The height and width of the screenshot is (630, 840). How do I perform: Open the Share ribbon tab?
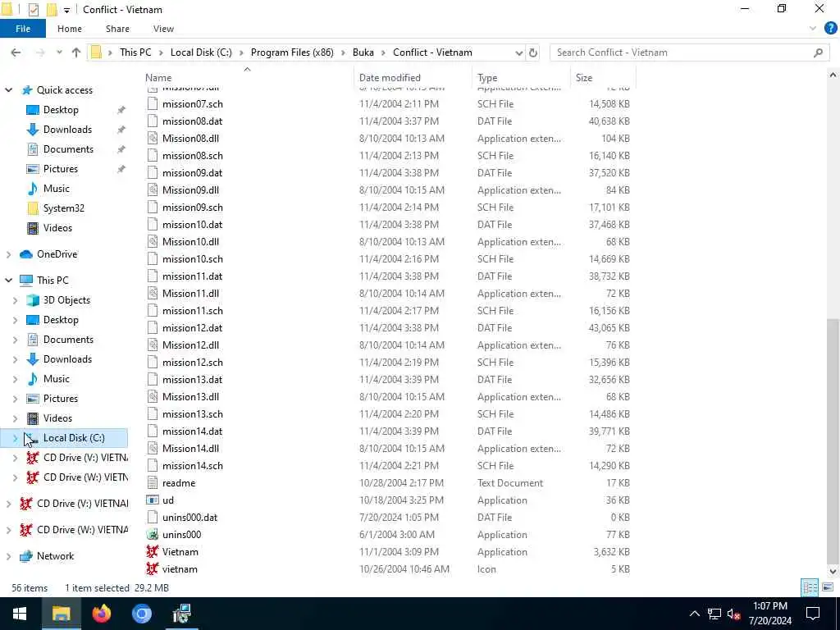coord(117,29)
